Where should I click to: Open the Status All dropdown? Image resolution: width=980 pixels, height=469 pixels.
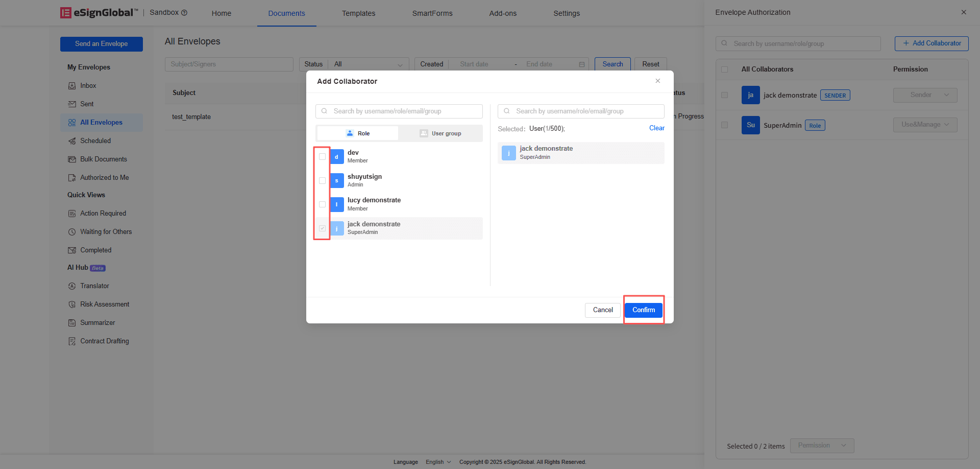pyautogui.click(x=368, y=64)
